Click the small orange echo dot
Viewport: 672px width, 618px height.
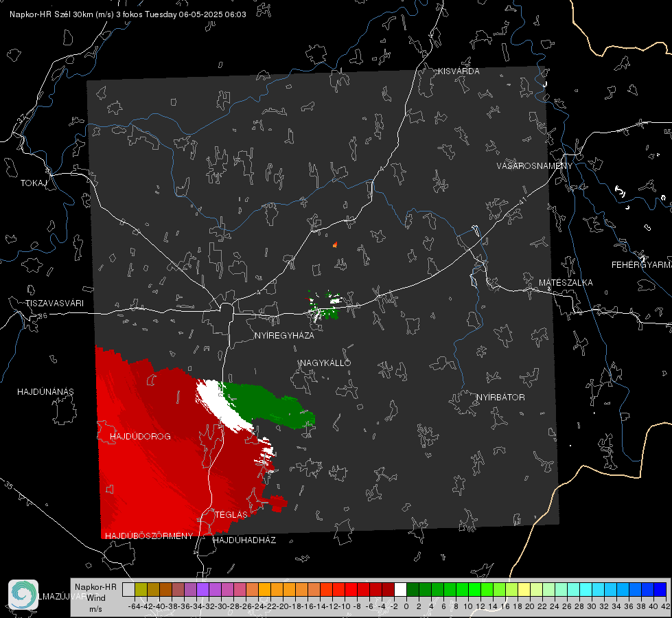coord(335,245)
